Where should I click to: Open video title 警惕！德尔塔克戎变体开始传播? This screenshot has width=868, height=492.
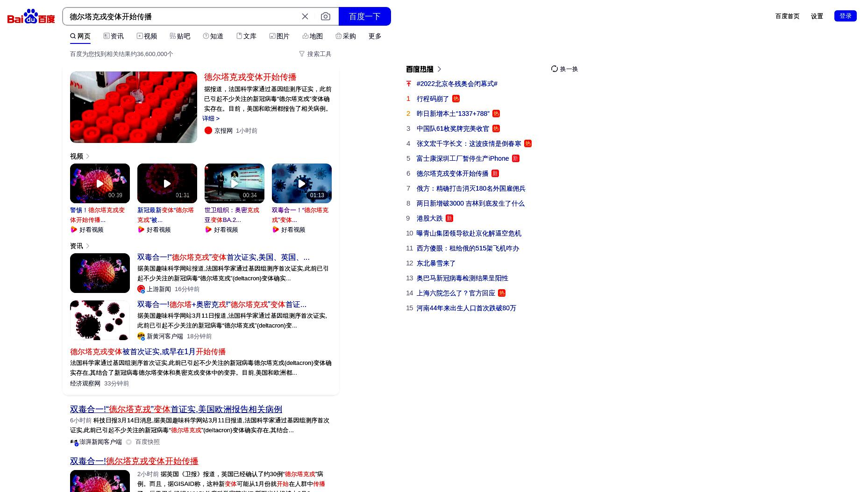pos(98,215)
